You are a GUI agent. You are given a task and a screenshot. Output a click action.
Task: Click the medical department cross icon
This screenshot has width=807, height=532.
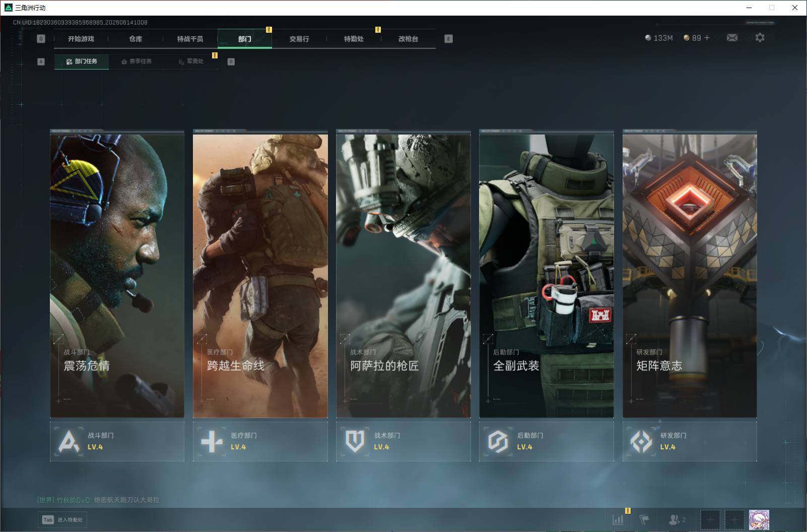(212, 442)
